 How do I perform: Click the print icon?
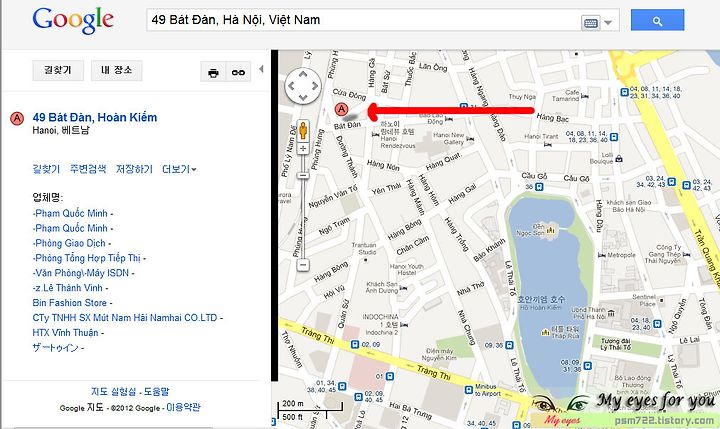[x=213, y=72]
